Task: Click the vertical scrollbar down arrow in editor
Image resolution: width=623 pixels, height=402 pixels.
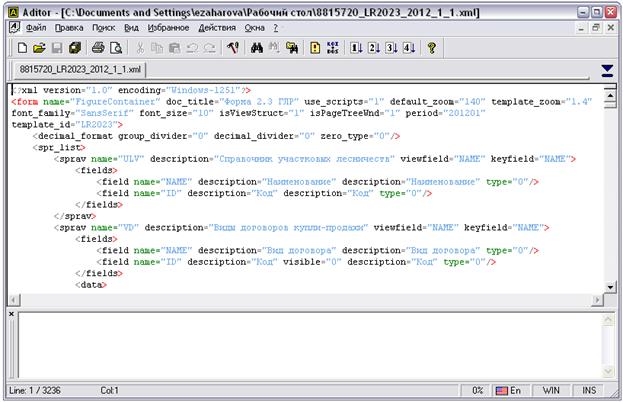Action: tap(611, 288)
